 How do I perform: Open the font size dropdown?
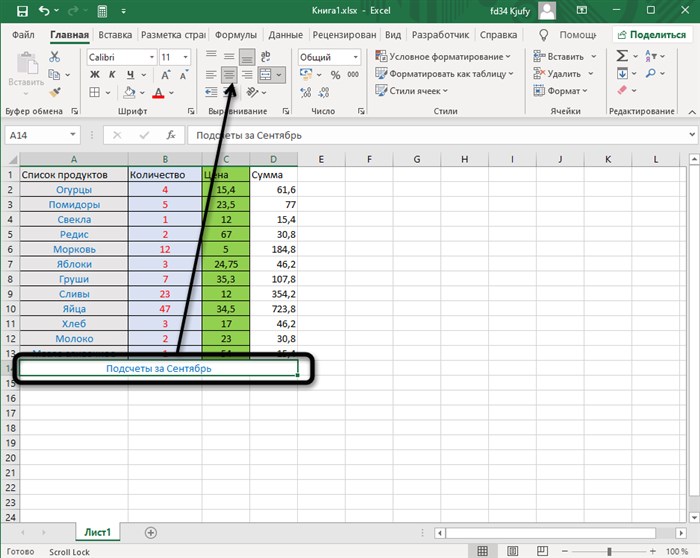(185, 57)
